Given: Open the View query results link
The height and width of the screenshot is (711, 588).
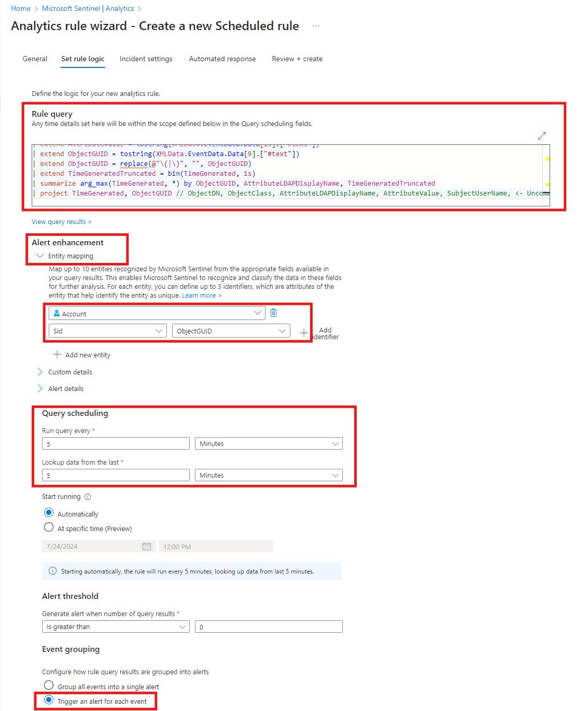Looking at the screenshot, I should (61, 222).
